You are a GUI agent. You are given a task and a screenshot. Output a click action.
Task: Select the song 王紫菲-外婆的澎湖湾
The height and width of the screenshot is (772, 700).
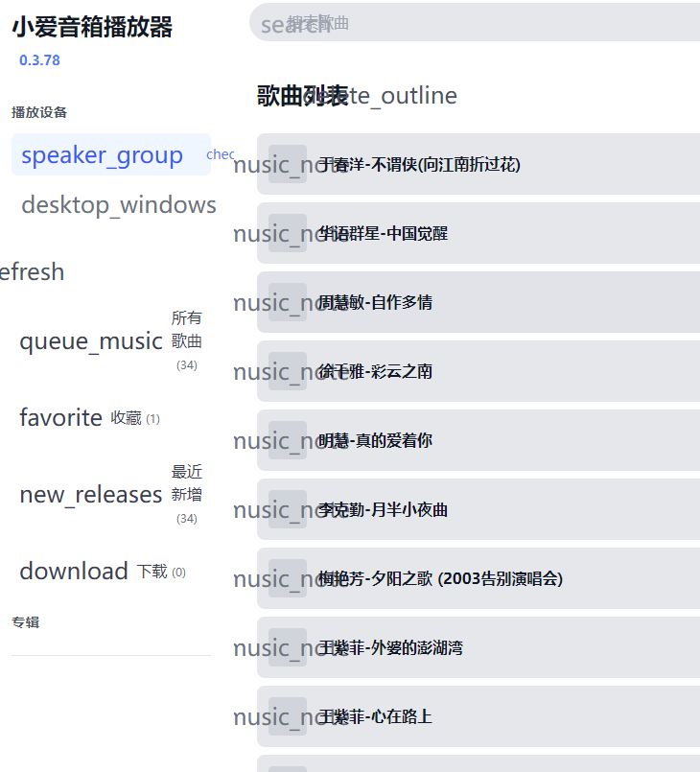pos(391,648)
